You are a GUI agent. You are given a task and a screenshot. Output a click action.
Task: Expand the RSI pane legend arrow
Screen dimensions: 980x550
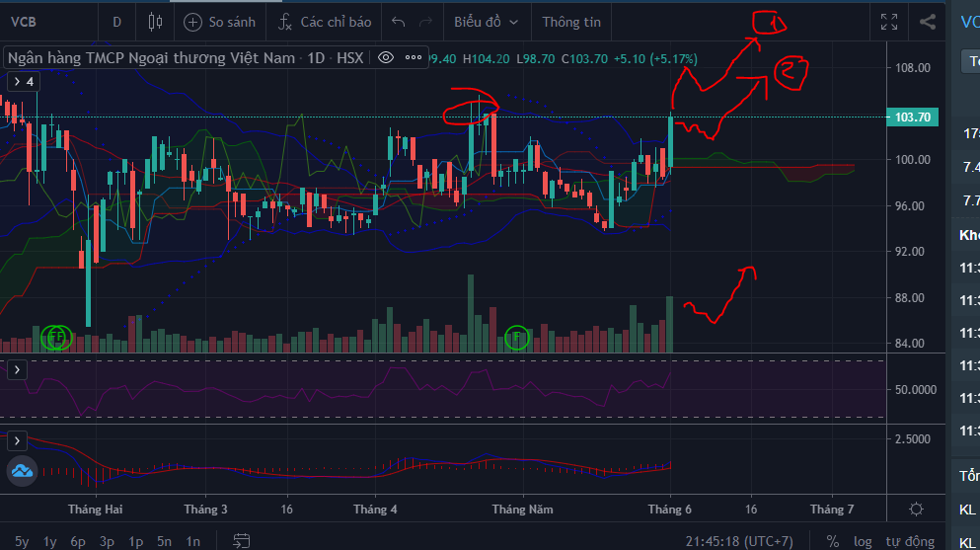(x=17, y=370)
